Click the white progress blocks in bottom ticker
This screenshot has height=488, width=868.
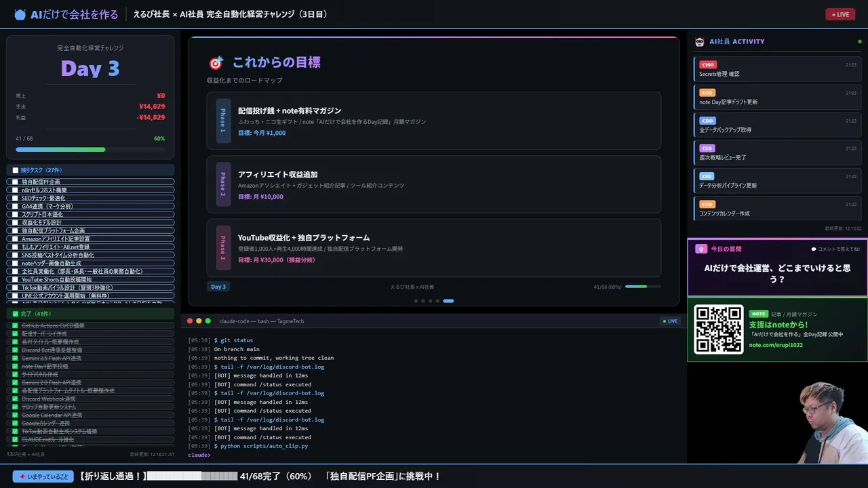point(192,476)
